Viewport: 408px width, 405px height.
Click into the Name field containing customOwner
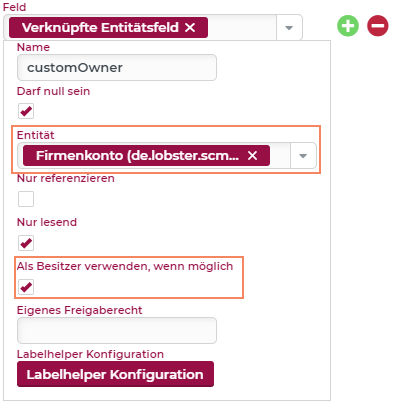117,68
